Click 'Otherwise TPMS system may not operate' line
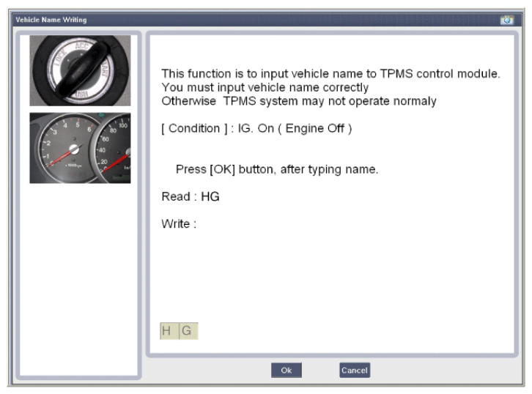 tap(299, 101)
